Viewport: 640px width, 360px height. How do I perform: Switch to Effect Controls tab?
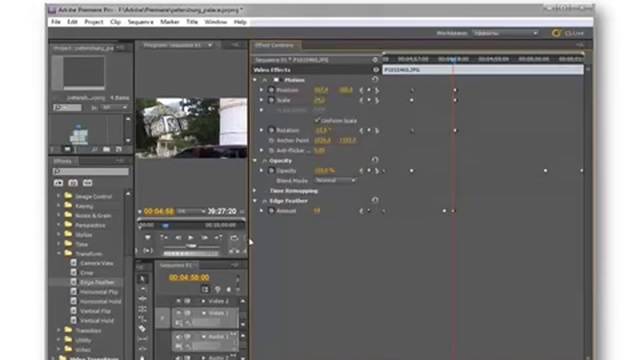click(x=274, y=45)
